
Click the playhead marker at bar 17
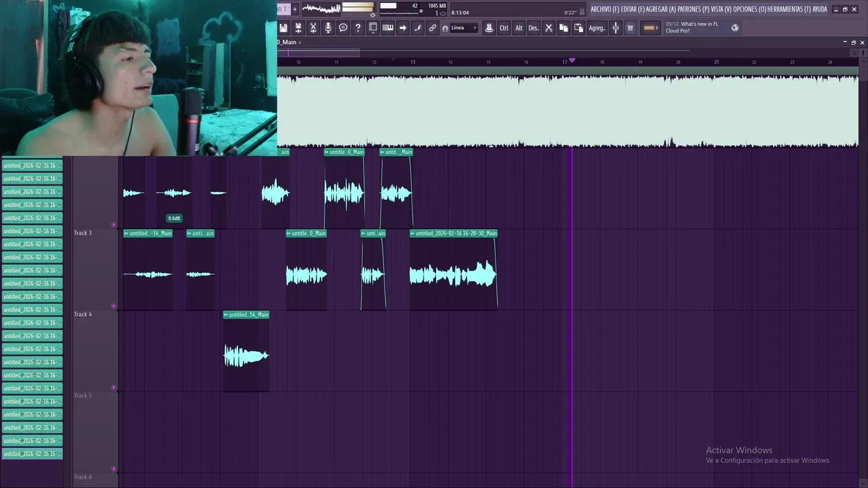[572, 61]
